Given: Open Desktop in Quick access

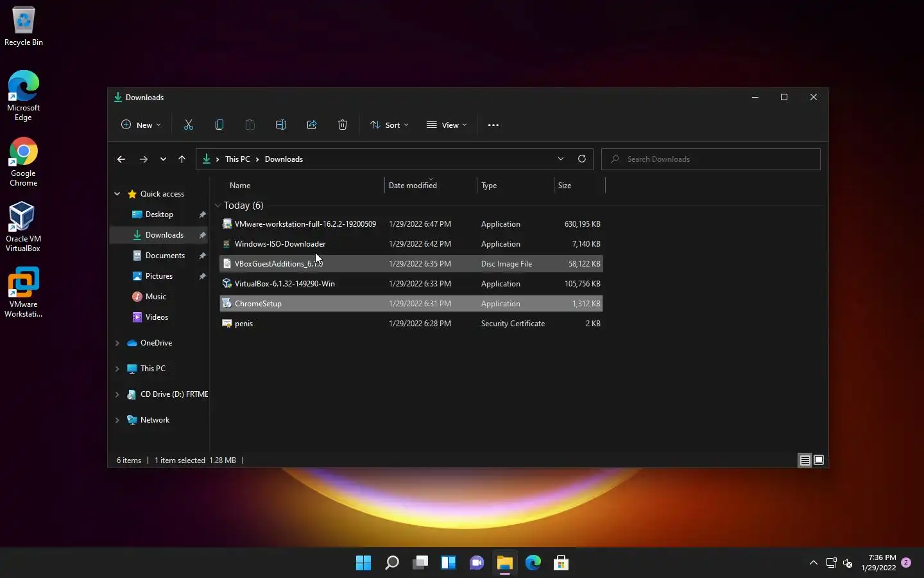Looking at the screenshot, I should [159, 215].
